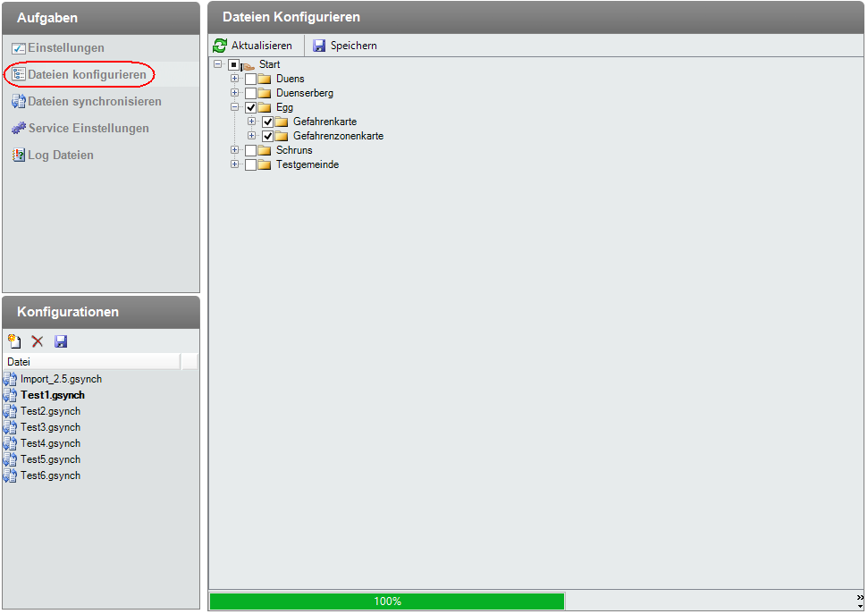This screenshot has height=614, width=868.
Task: Click the Einstellungen checkmark icon
Action: 19,48
